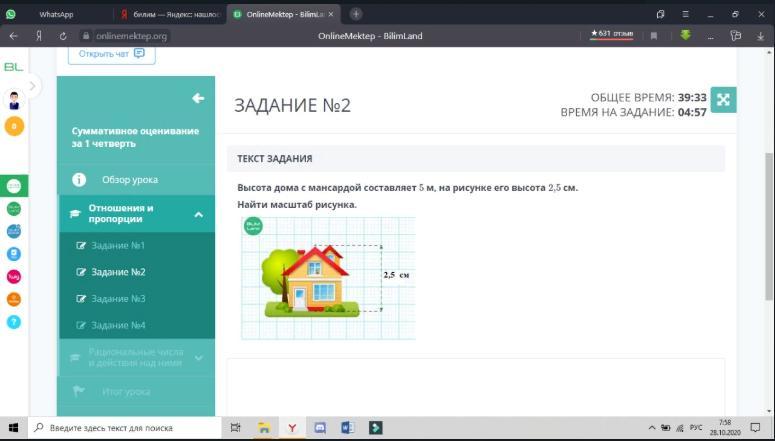Image resolution: width=775 pixels, height=441 pixels.
Task: Open the Windows Start menu
Action: tap(13, 428)
